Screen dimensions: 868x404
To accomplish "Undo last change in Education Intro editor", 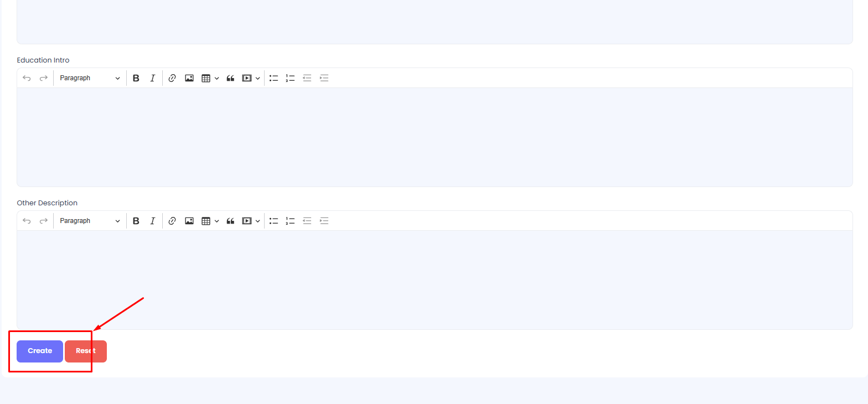I will [27, 78].
